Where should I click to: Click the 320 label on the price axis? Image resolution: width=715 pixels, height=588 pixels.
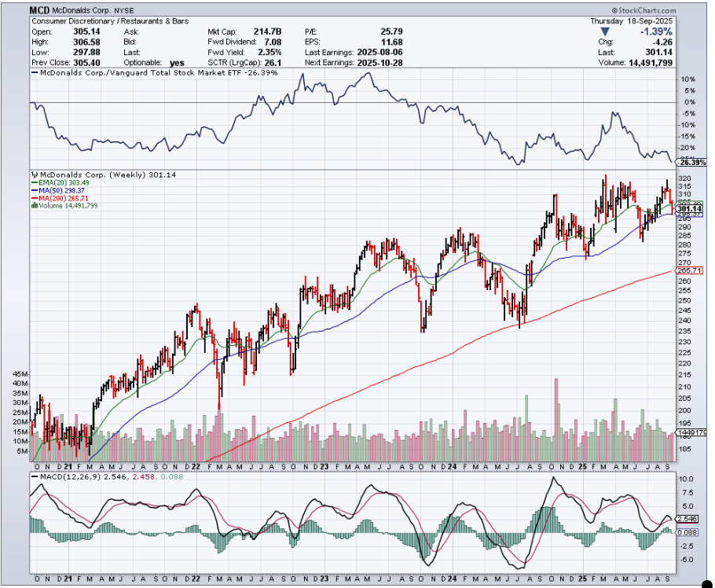(x=684, y=178)
